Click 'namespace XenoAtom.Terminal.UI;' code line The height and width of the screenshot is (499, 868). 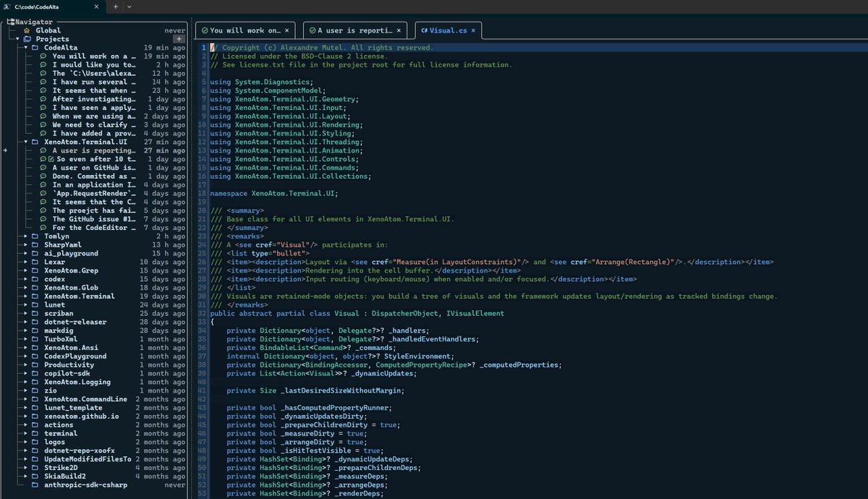tap(274, 193)
